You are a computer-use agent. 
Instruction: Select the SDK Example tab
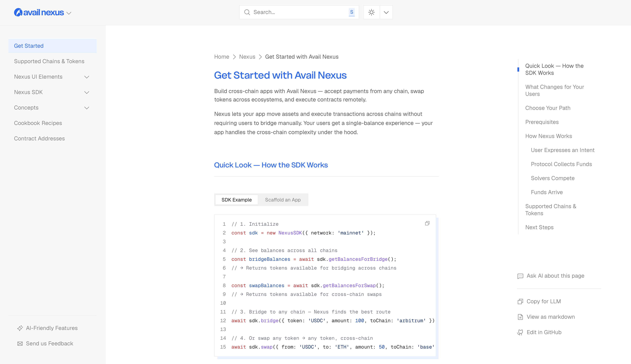tap(237, 200)
